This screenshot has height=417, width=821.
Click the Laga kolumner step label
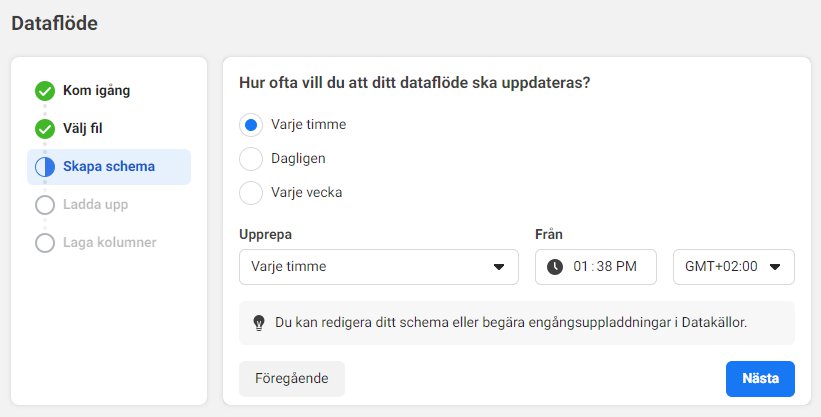tap(110, 243)
